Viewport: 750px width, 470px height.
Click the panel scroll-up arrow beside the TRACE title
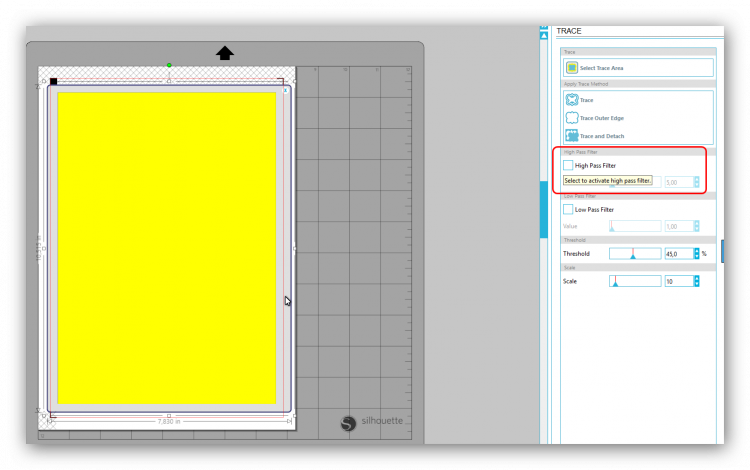[544, 36]
